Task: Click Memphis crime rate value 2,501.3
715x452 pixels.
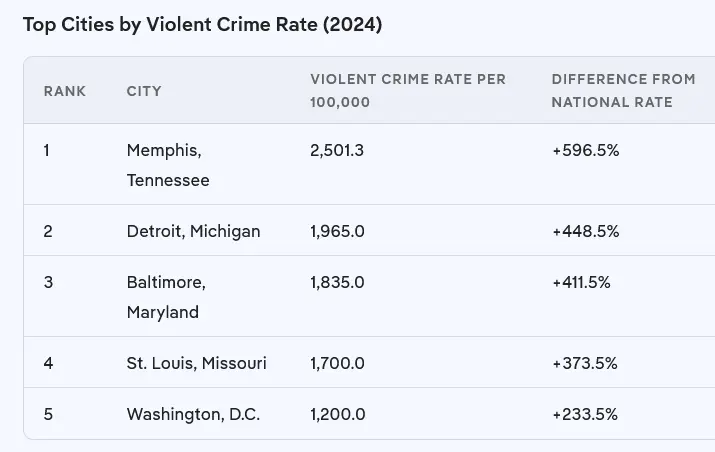Action: point(338,150)
